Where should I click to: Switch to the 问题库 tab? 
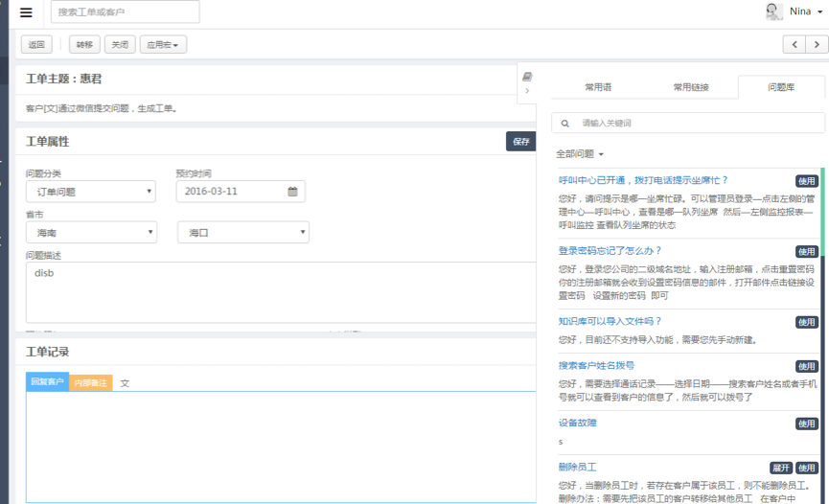[x=781, y=87]
